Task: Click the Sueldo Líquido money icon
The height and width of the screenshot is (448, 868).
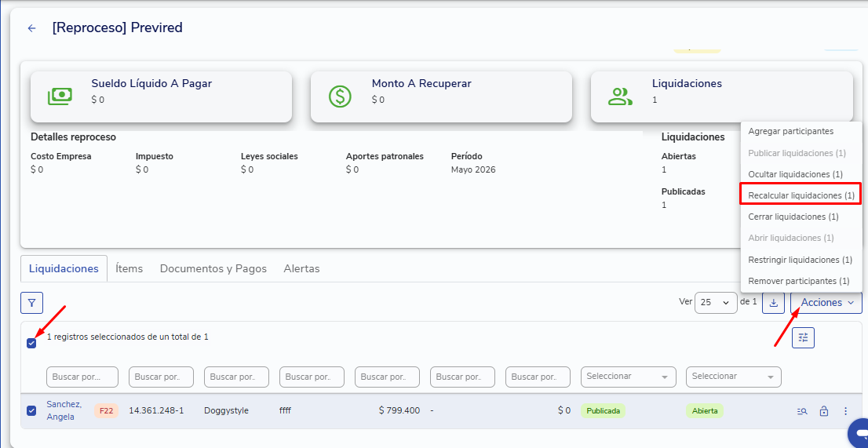Action: [60, 97]
